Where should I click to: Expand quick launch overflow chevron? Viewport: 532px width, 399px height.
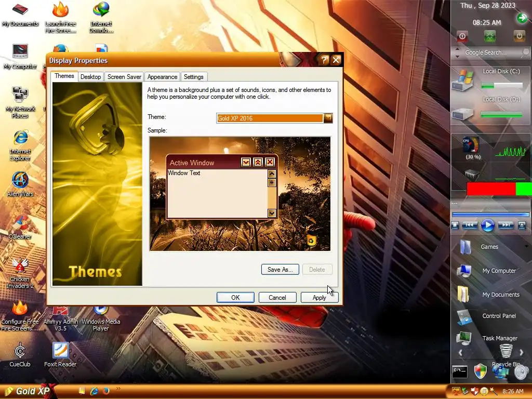(x=118, y=389)
